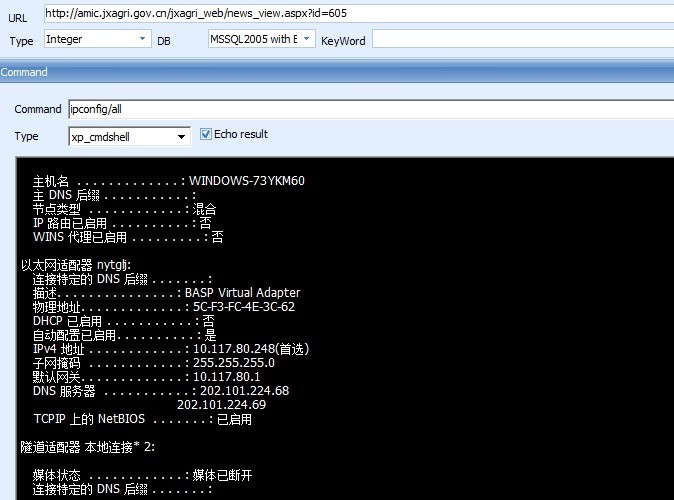The height and width of the screenshot is (500, 674).
Task: Click the Command input with ipconfig/all
Action: (x=371, y=109)
